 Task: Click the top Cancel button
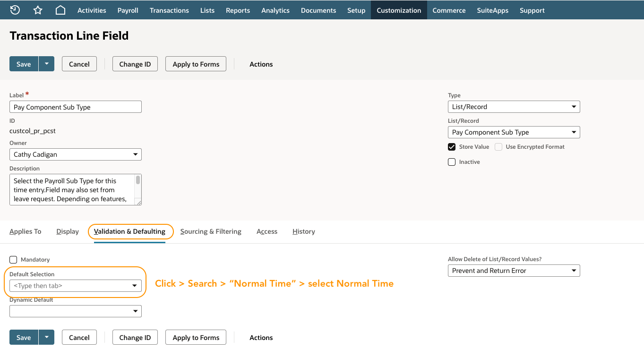click(x=79, y=64)
